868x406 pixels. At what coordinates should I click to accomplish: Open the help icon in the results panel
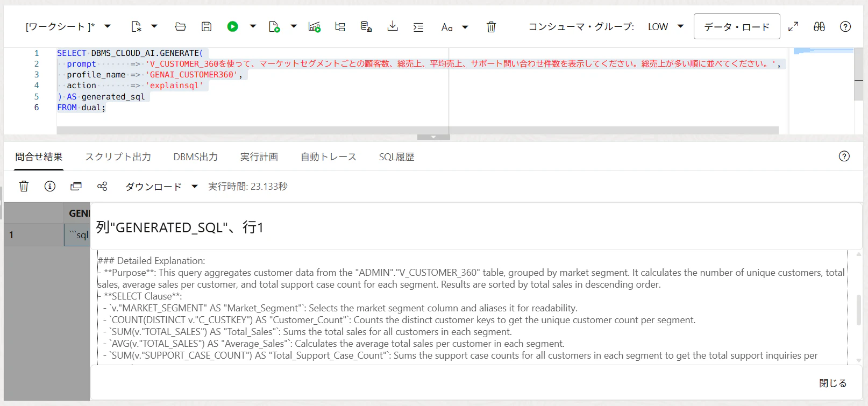(844, 156)
